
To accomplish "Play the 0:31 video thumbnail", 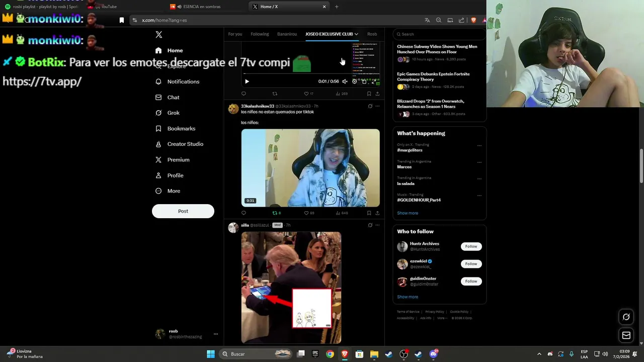I will tap(310, 168).
